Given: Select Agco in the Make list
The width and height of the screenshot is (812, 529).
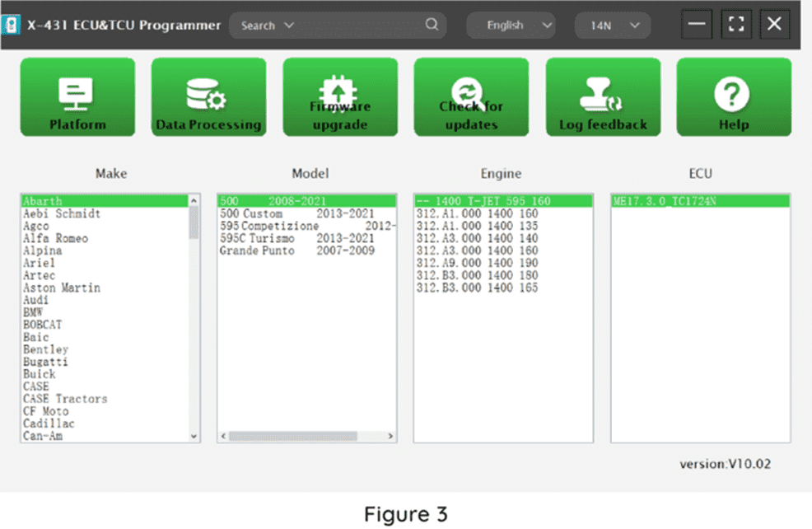Looking at the screenshot, I should [105, 226].
